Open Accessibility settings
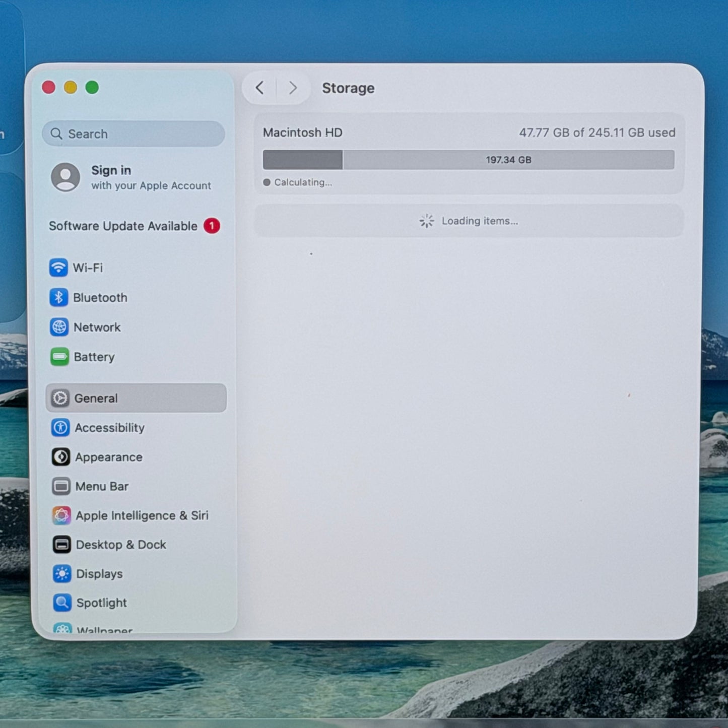 [x=136, y=428]
